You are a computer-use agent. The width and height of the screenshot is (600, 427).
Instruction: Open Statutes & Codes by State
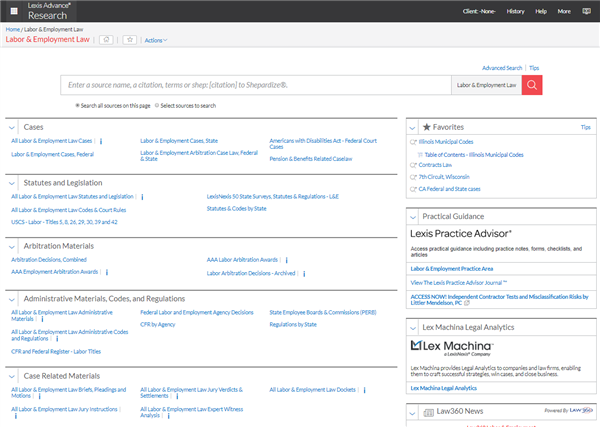pyautogui.click(x=236, y=209)
